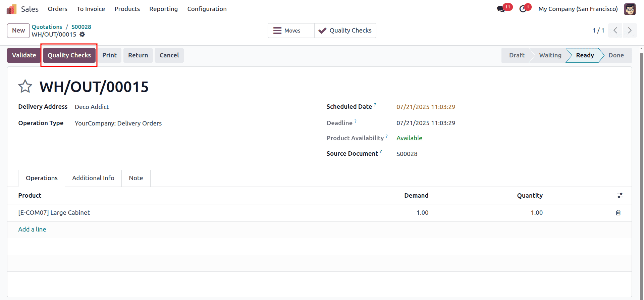Image resolution: width=644 pixels, height=300 pixels.
Task: Click the Operation Type field value
Action: tap(118, 123)
